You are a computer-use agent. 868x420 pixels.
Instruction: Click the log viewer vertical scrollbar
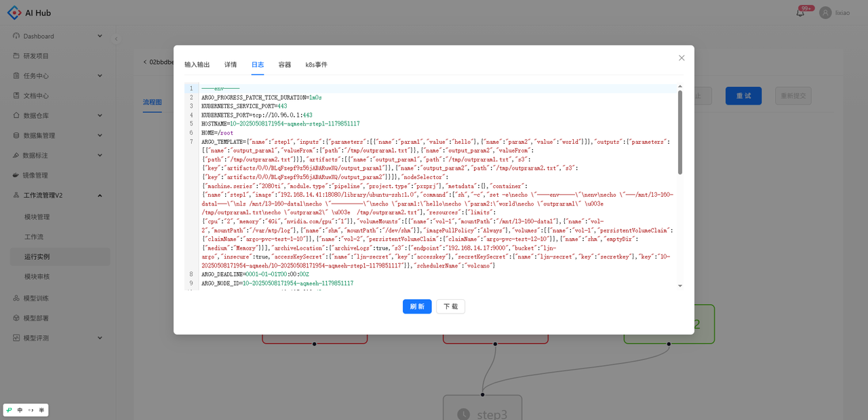pos(680,132)
